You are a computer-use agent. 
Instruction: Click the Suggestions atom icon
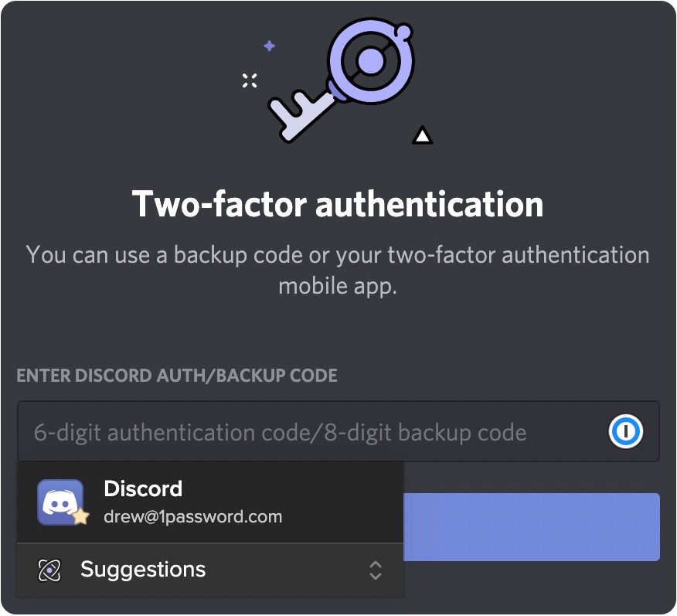pos(49,570)
